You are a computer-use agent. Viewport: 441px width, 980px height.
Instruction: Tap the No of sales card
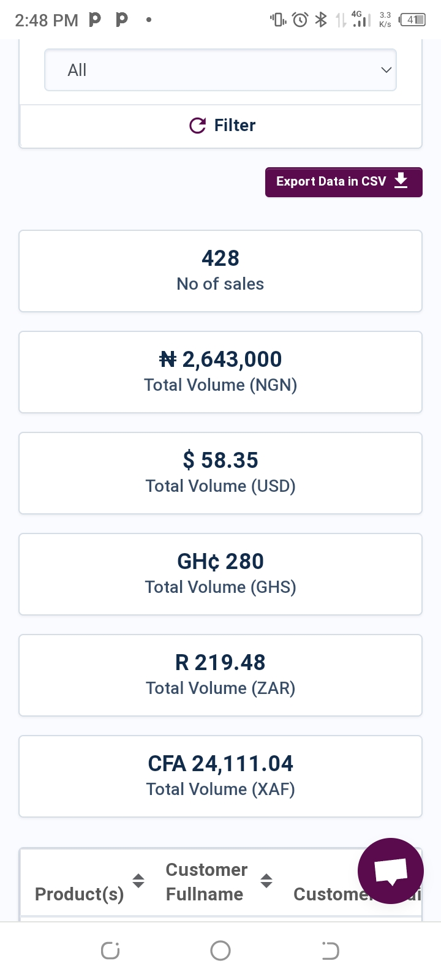(221, 271)
